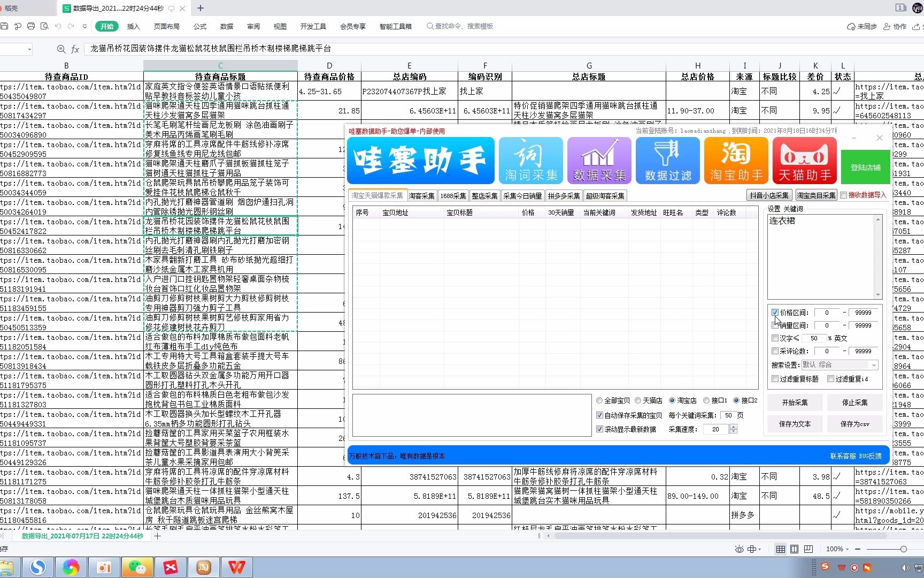Switch to normal grid view icon
This screenshot has height=578, width=924.
point(781,549)
